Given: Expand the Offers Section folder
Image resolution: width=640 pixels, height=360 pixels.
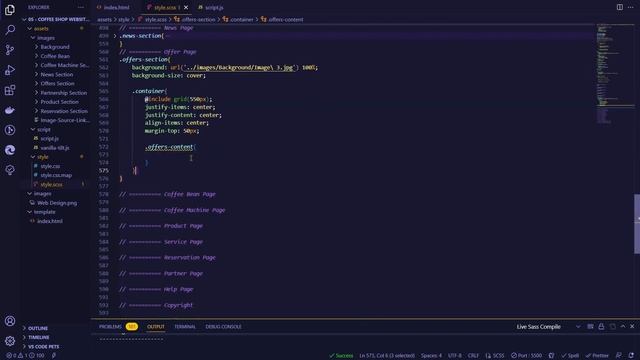Looking at the screenshot, I should pyautogui.click(x=57, y=83).
